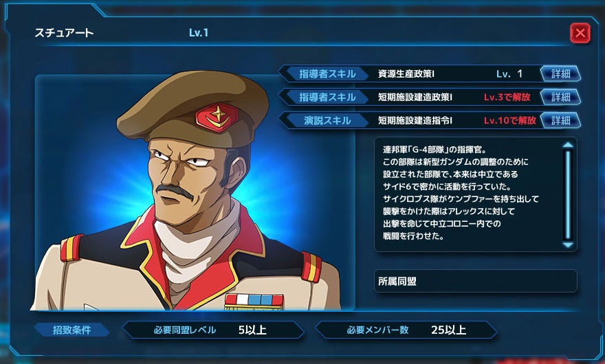
Task: Click the 所属同盟 field
Action: tap(475, 281)
